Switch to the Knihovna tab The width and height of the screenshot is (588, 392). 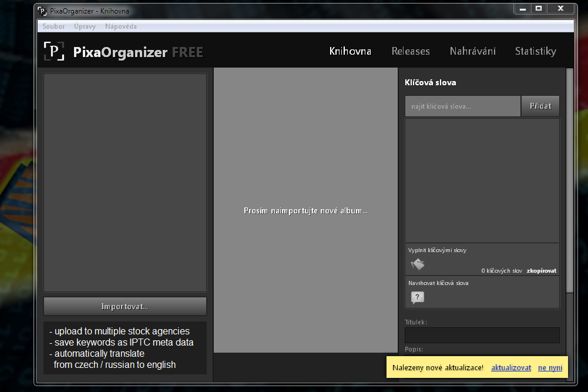(x=350, y=51)
